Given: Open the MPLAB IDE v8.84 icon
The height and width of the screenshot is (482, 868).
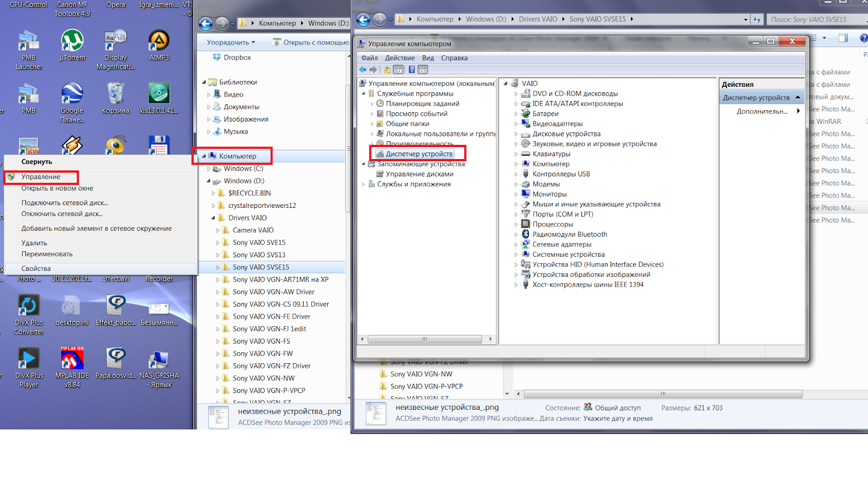Looking at the screenshot, I should [x=72, y=368].
